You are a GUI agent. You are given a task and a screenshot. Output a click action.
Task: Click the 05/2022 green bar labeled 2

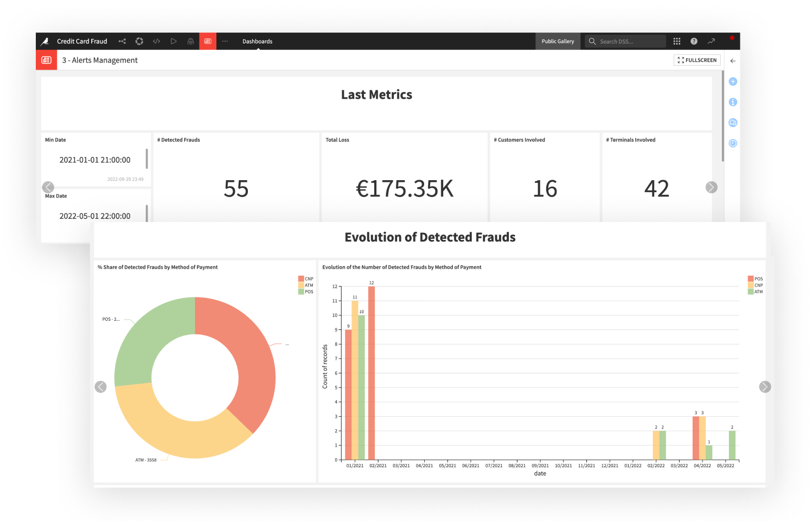coord(732,445)
